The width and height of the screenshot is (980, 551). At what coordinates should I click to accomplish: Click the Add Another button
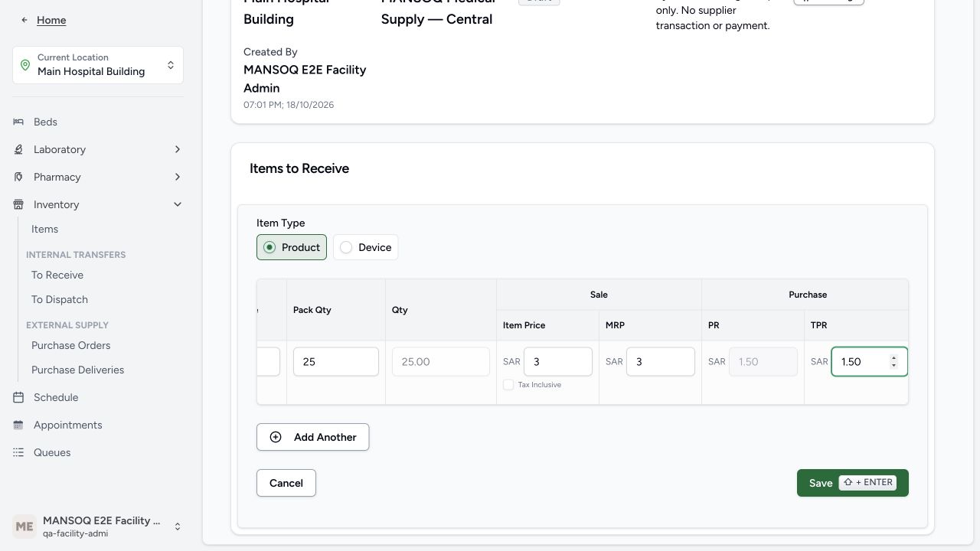[x=312, y=437]
